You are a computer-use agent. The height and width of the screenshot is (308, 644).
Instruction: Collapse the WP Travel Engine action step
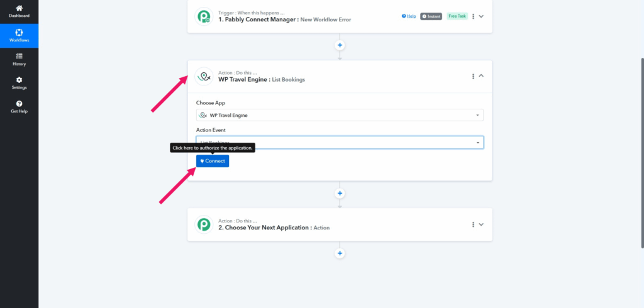pyautogui.click(x=481, y=76)
